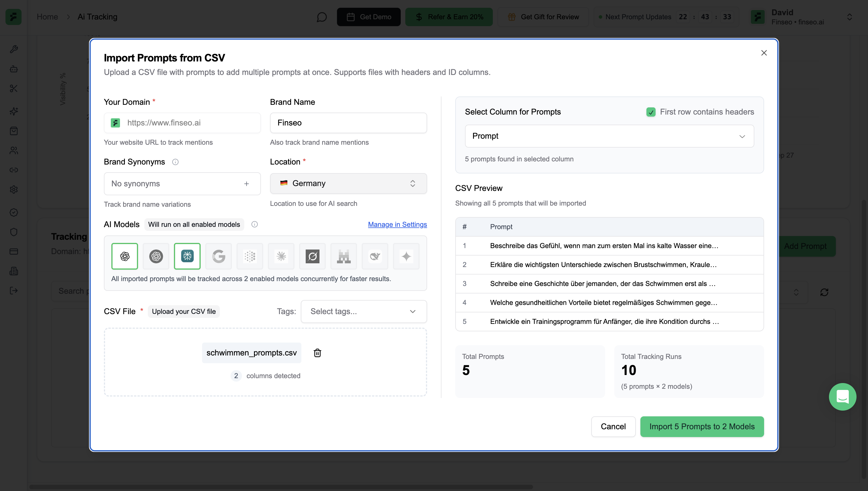Open the Prompt column dropdown
The width and height of the screenshot is (868, 491).
coord(609,136)
